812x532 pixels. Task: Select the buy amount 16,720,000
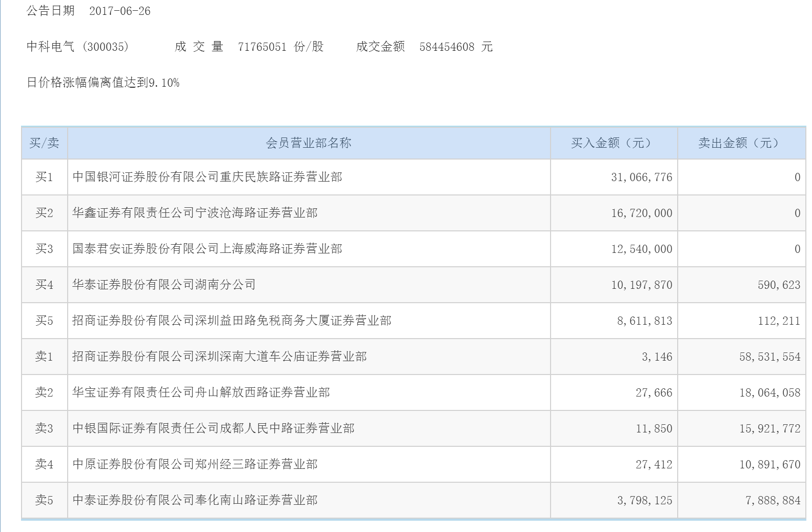tap(642, 213)
